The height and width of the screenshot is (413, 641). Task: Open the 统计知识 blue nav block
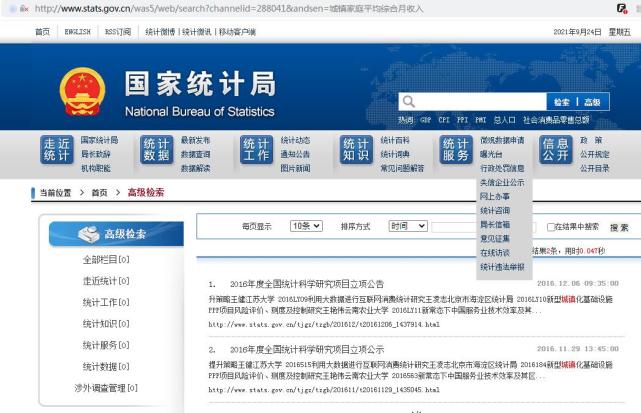(x=356, y=150)
